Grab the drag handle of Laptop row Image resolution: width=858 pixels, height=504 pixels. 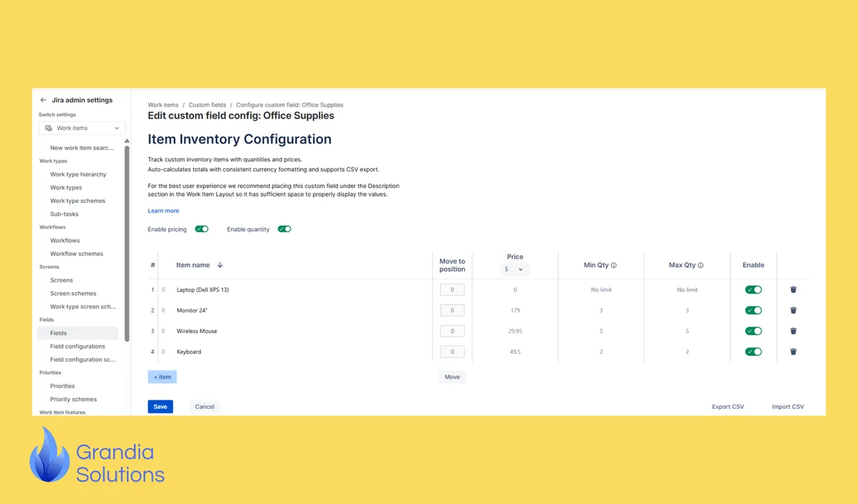pyautogui.click(x=163, y=290)
